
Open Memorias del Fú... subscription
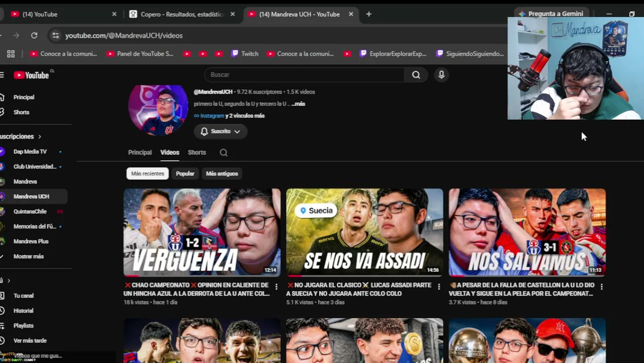point(35,226)
